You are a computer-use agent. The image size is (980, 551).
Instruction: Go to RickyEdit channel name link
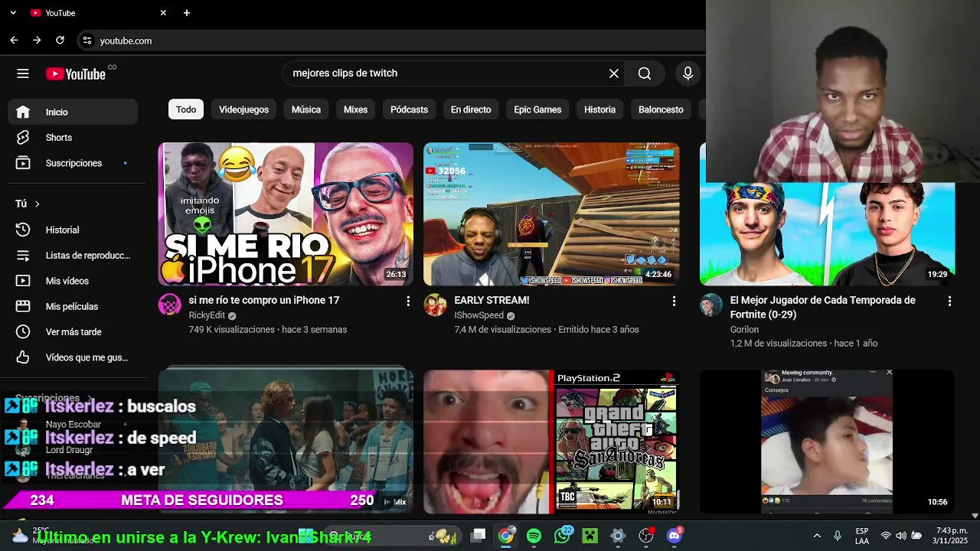pos(207,315)
